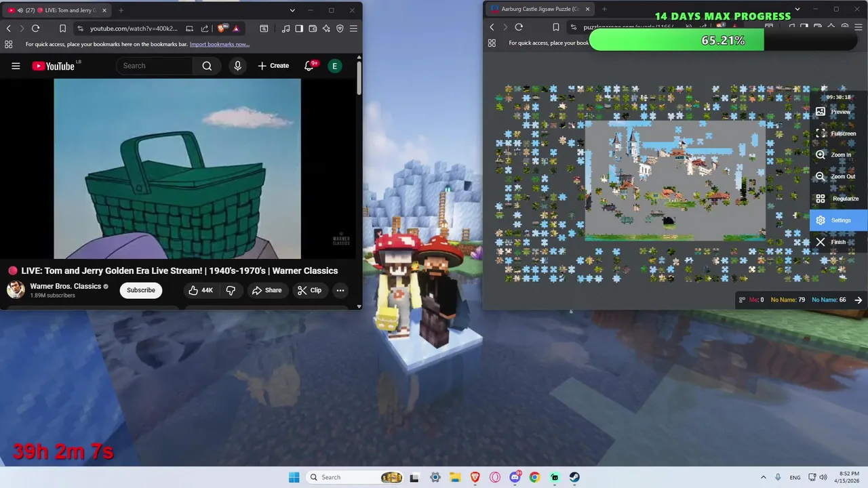This screenshot has height=488, width=868.
Task: Open the apps grid on YouTube bookmarks bar
Action: click(x=8, y=44)
